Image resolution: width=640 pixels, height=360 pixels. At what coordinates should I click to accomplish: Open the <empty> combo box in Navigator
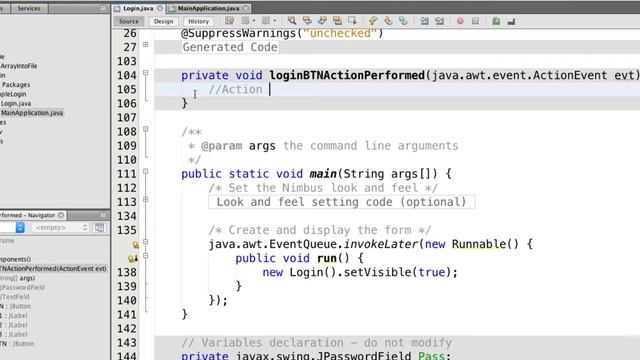pyautogui.click(x=60, y=228)
